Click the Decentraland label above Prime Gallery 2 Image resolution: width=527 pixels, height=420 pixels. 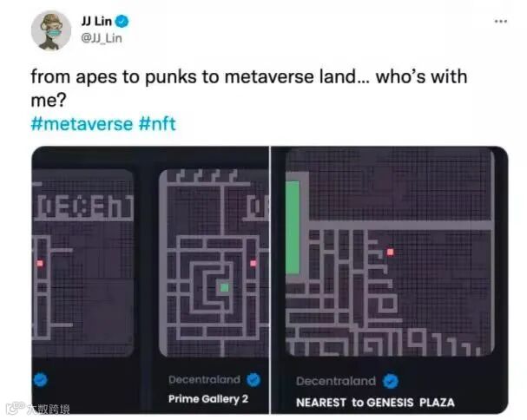click(x=204, y=380)
